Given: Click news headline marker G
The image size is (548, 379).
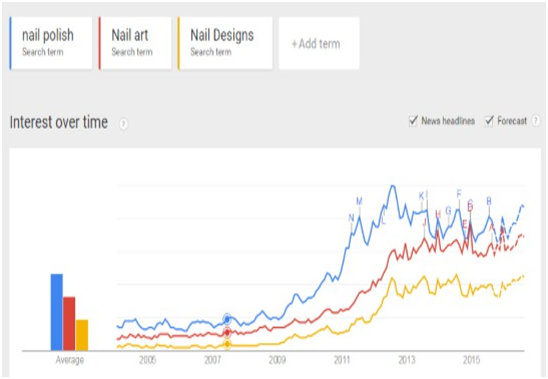Looking at the screenshot, I should point(448,211).
